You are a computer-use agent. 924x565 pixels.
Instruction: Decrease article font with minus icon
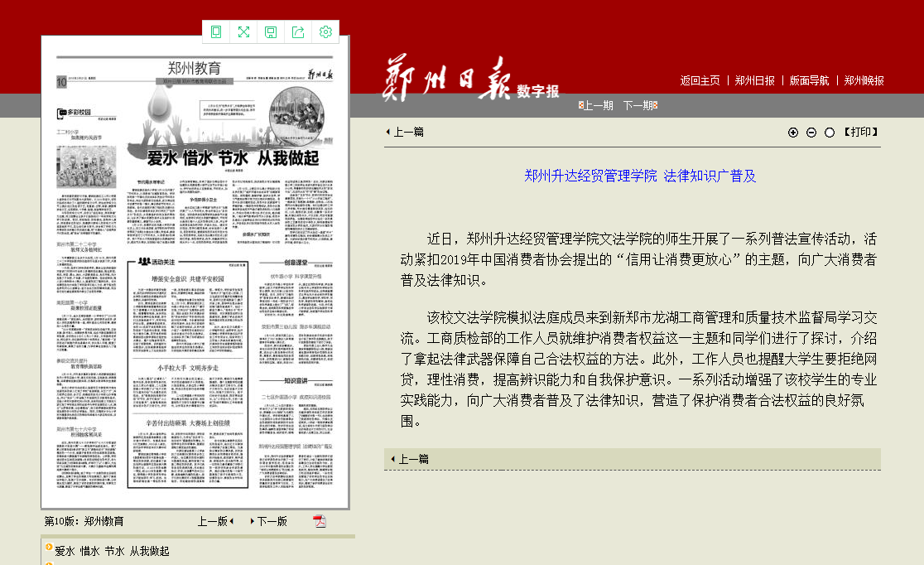[811, 133]
